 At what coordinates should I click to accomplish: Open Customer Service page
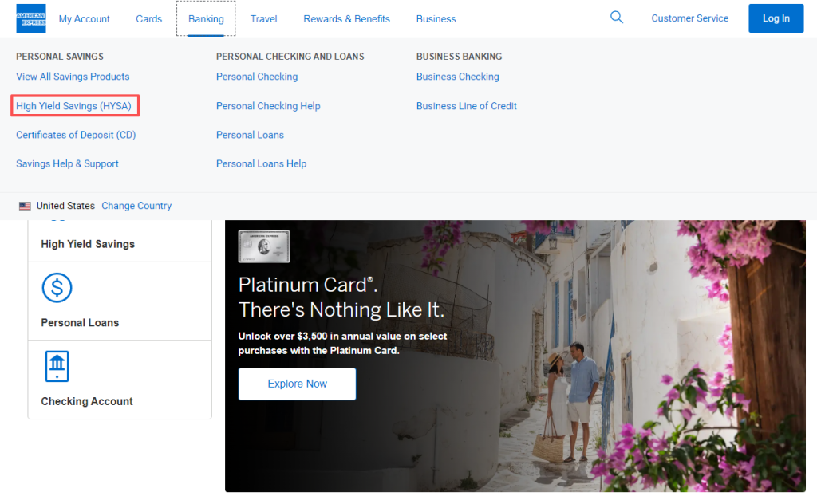click(x=689, y=18)
